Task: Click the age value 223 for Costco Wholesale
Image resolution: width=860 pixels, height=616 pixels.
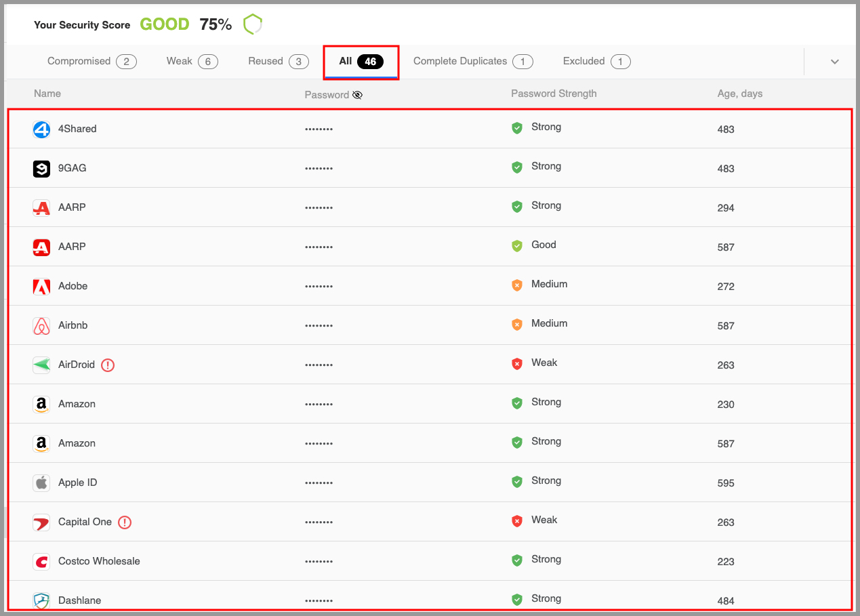Action: [x=726, y=562]
